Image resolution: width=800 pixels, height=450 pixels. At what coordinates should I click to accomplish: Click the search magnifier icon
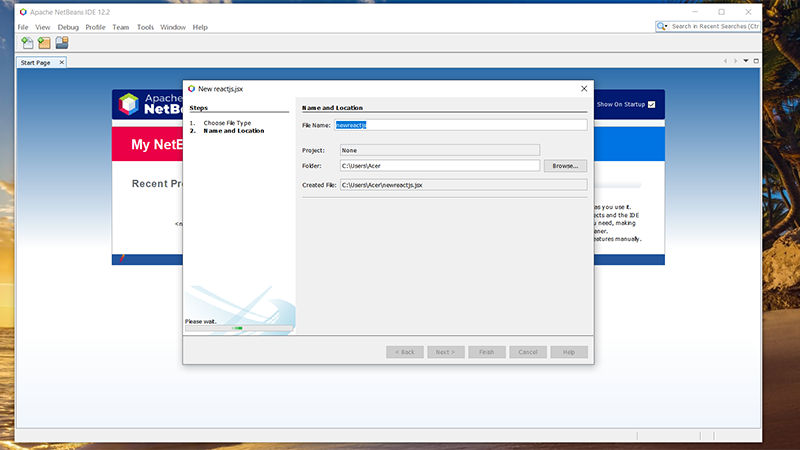click(x=663, y=26)
